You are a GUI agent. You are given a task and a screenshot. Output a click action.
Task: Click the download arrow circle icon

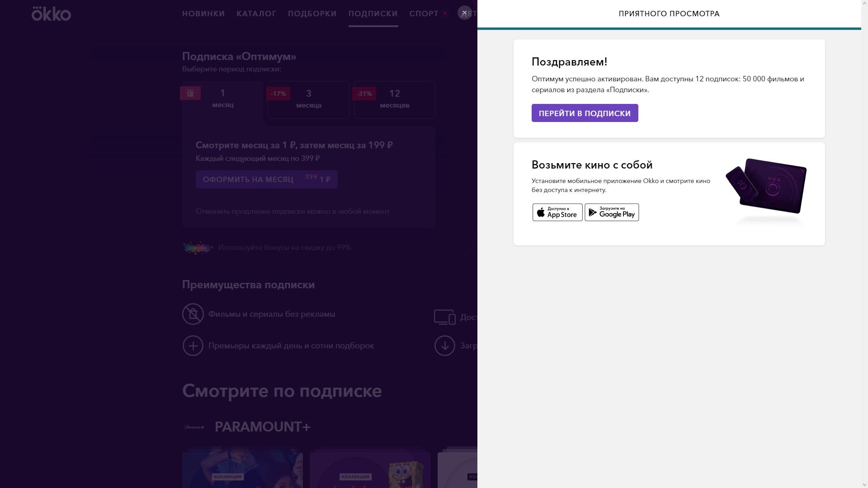445,346
